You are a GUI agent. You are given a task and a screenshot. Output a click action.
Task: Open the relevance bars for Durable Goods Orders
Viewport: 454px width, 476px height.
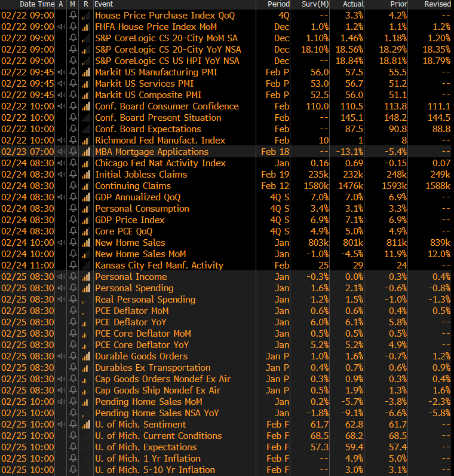click(x=85, y=356)
